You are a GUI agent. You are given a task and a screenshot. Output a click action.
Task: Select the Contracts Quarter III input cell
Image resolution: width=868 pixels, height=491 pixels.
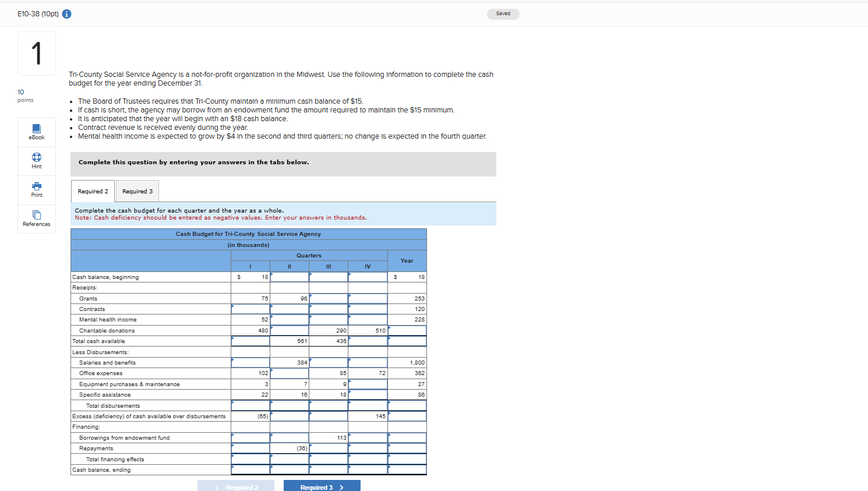pyautogui.click(x=329, y=309)
